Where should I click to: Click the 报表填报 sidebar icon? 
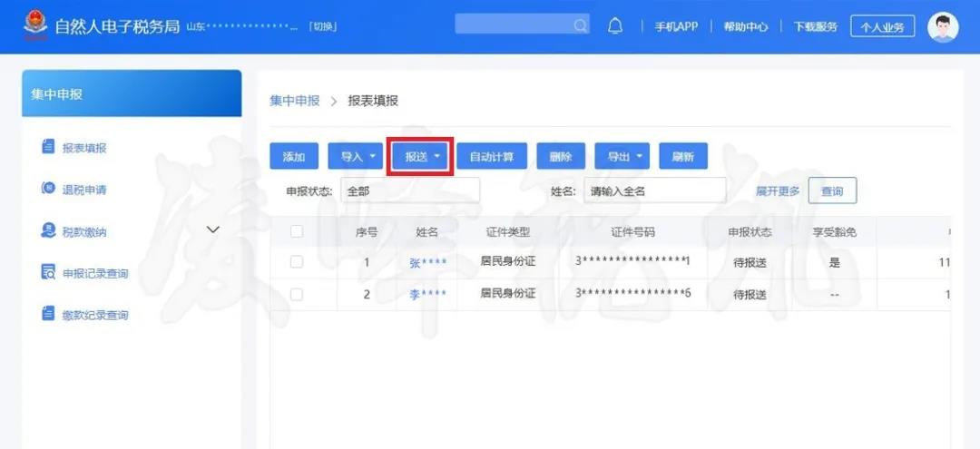click(48, 147)
